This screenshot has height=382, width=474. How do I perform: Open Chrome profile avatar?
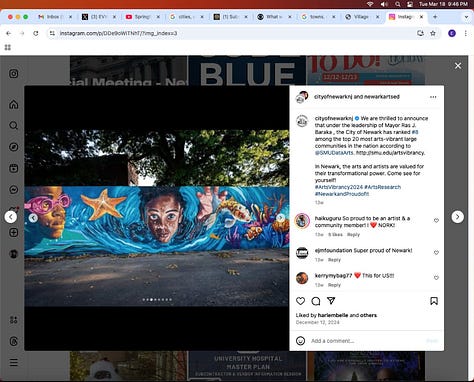point(452,33)
